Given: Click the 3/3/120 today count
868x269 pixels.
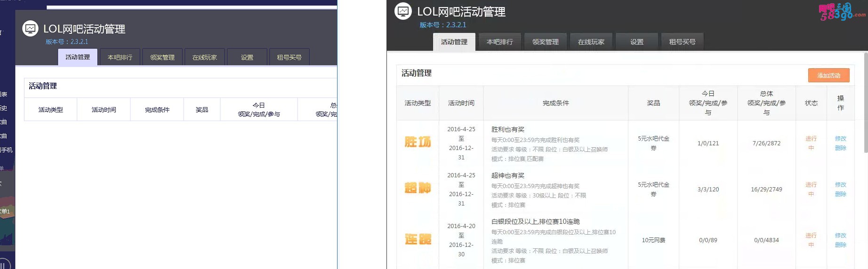Looking at the screenshot, I should [708, 189].
